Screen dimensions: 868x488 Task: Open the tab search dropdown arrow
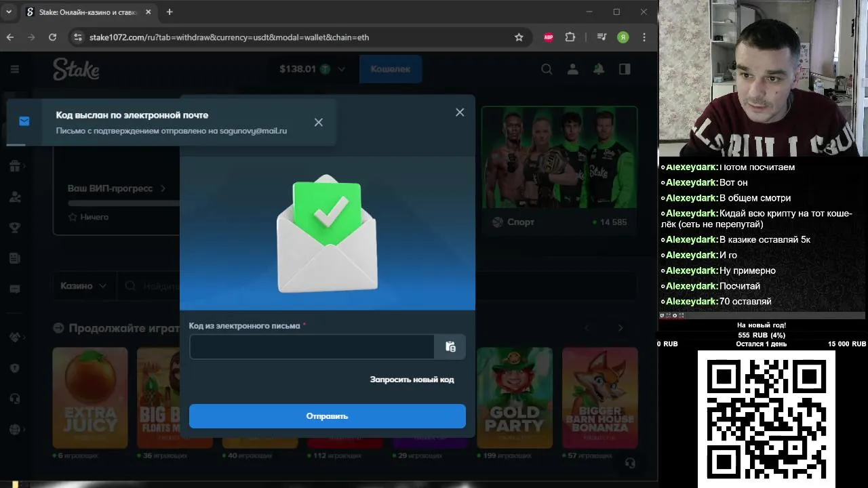[9, 12]
